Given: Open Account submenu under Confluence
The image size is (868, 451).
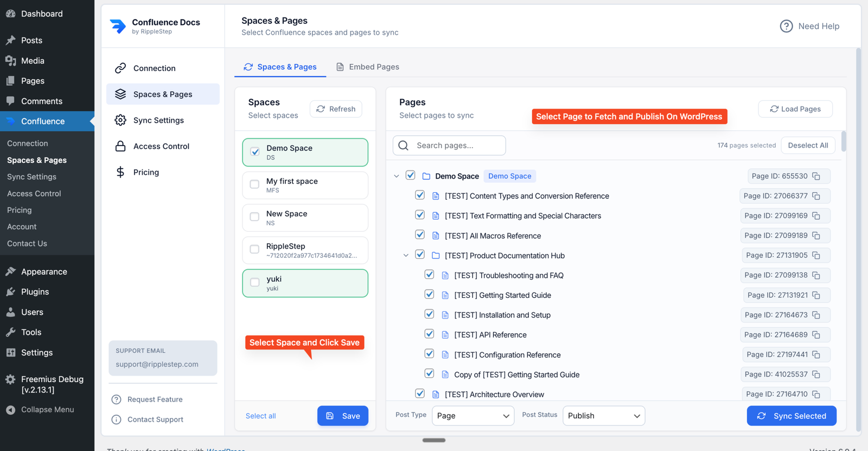Looking at the screenshot, I should [x=22, y=226].
